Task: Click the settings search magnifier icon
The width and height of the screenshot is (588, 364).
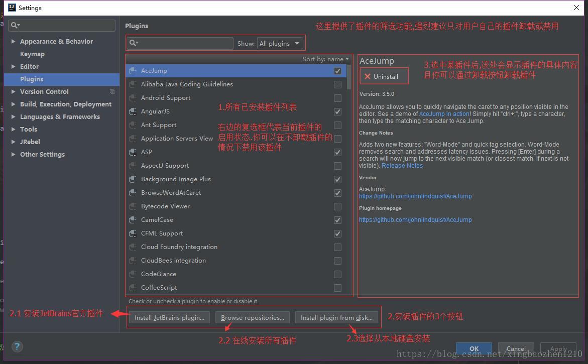Action: pyautogui.click(x=15, y=25)
